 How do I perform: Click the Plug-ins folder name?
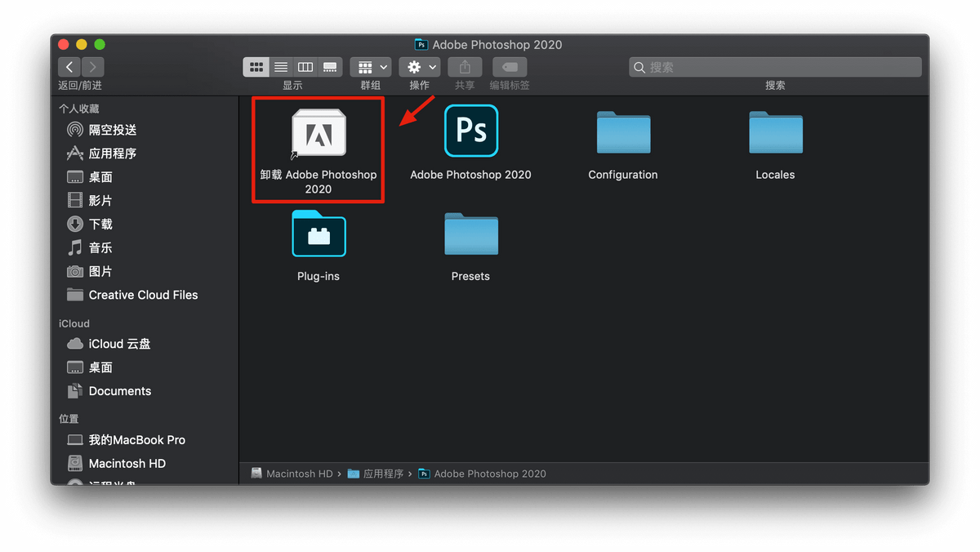(x=318, y=277)
